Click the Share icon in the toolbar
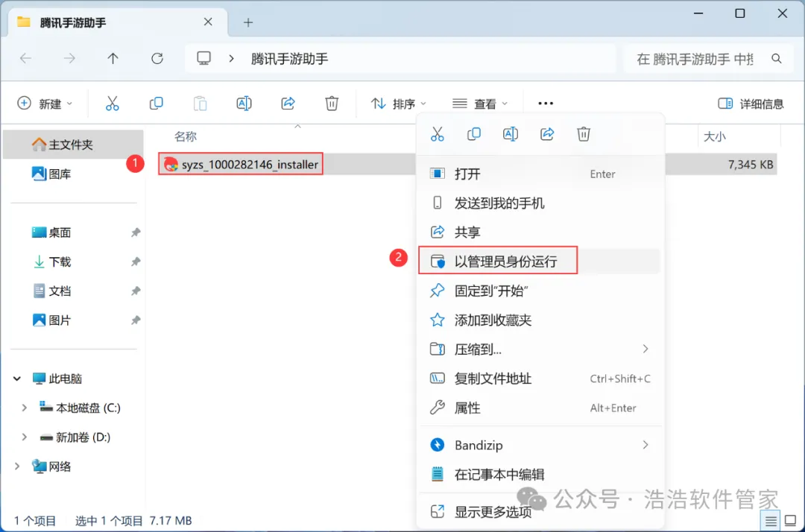This screenshot has width=805, height=532. 288,104
